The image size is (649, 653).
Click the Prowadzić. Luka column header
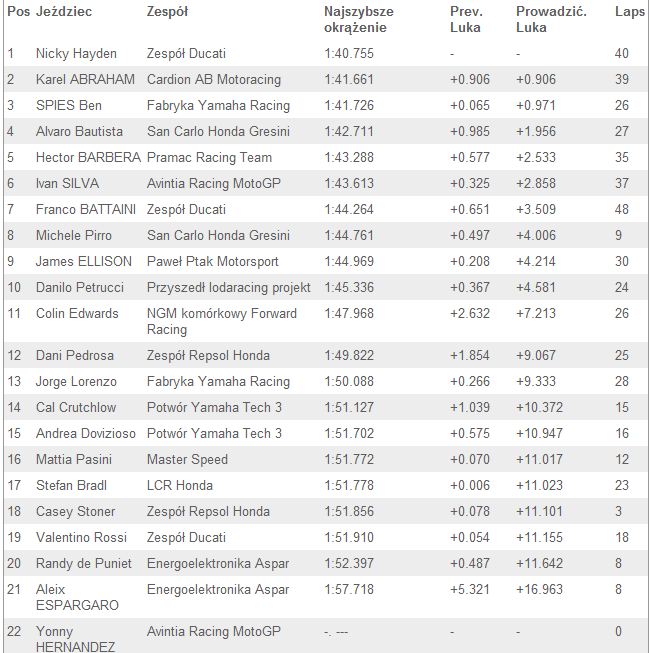click(x=551, y=19)
